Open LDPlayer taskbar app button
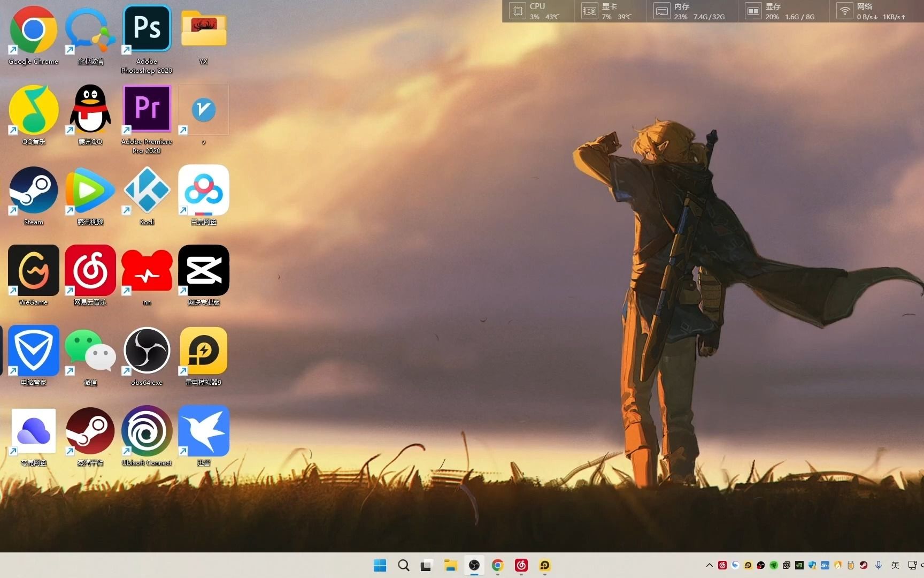 pos(545,565)
